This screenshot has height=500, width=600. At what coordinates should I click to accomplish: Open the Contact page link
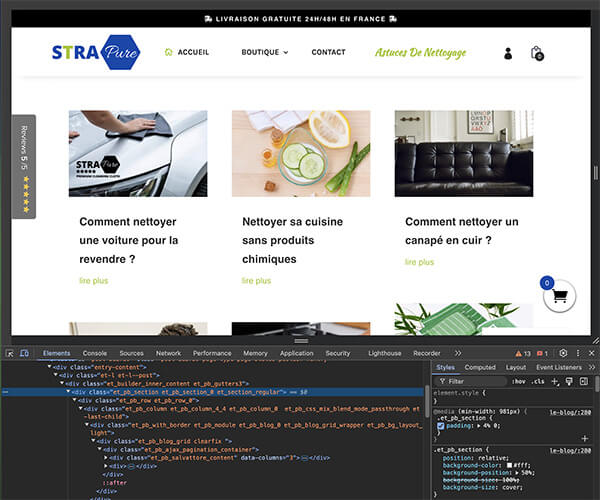(x=328, y=52)
